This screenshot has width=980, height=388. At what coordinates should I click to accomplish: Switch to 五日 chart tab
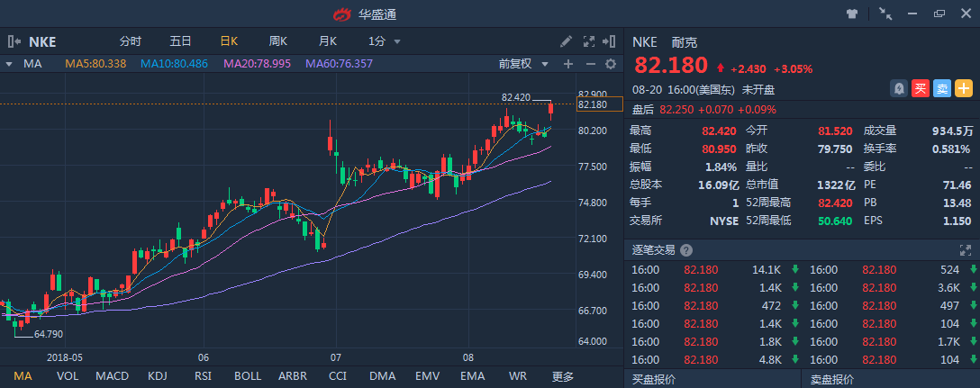[181, 42]
